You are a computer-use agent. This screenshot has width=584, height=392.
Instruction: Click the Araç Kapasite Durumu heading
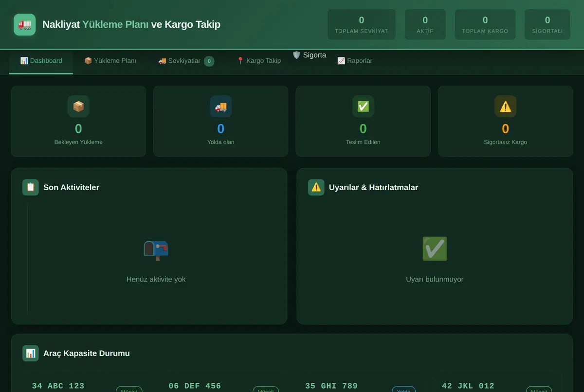[x=87, y=353]
